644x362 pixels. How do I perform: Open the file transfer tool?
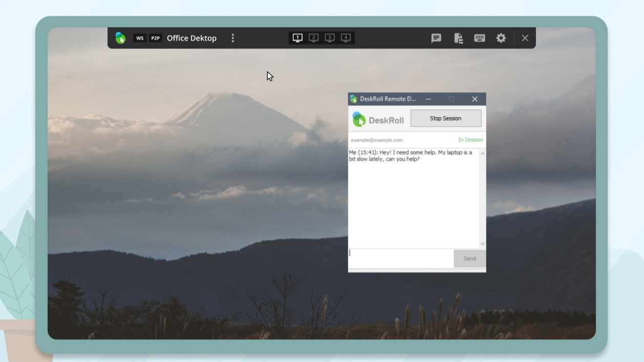tap(458, 38)
